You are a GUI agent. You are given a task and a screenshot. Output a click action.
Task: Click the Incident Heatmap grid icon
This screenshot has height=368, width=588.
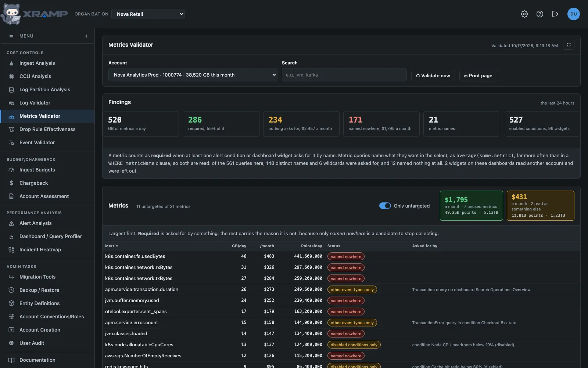coord(11,250)
